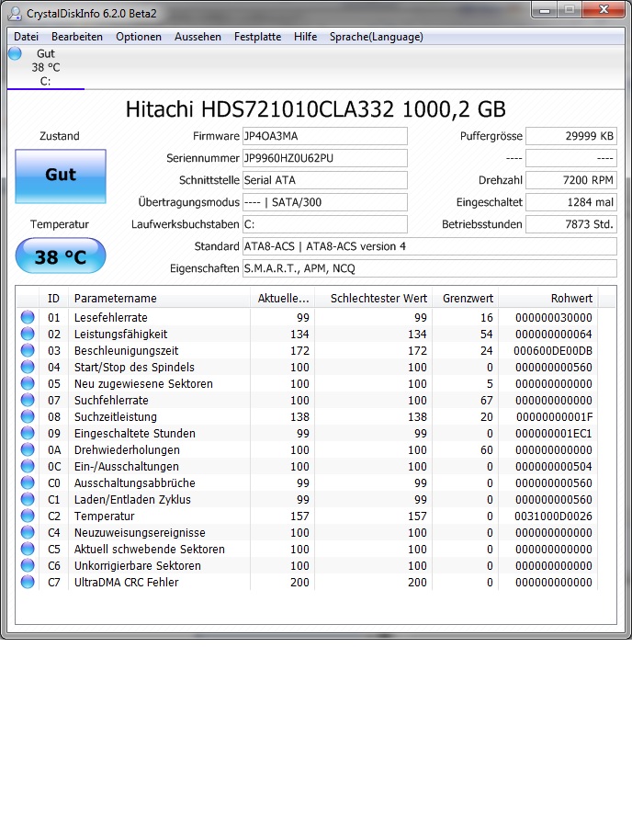The image size is (632, 840).
Task: Click the Betriebsstunden value 7873 Std.
Action: [x=571, y=224]
